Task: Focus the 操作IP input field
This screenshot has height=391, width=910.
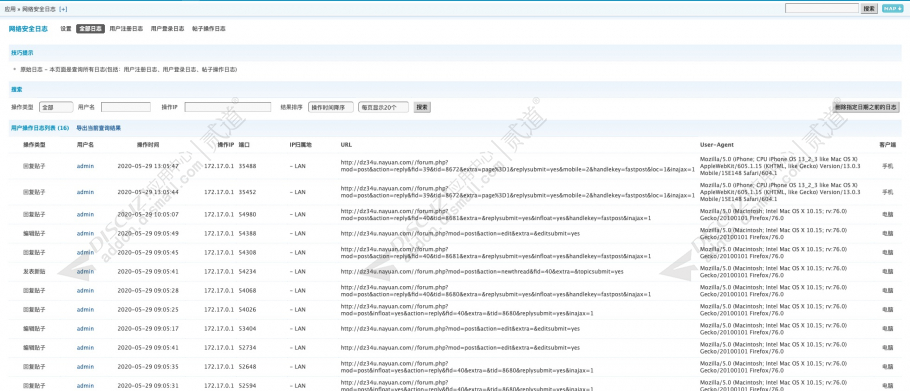Action: pos(228,107)
